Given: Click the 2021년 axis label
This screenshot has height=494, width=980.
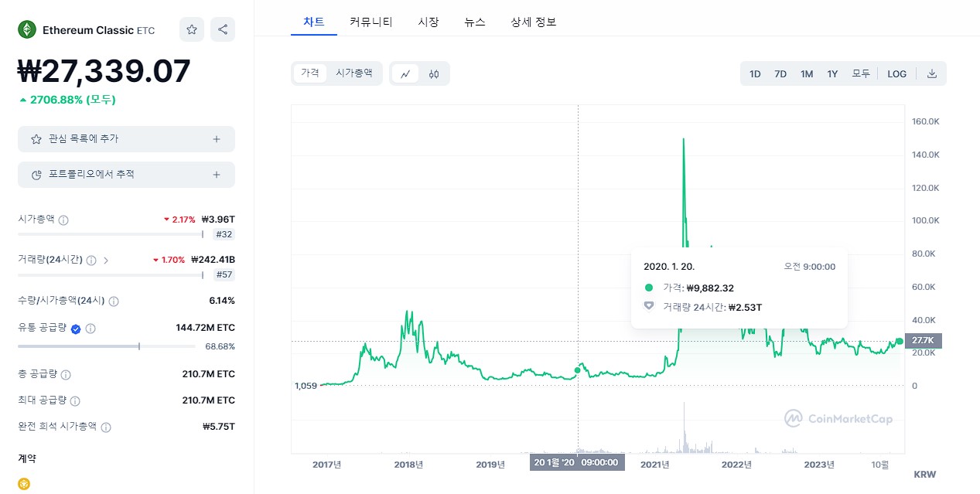Looking at the screenshot, I should (x=655, y=465).
